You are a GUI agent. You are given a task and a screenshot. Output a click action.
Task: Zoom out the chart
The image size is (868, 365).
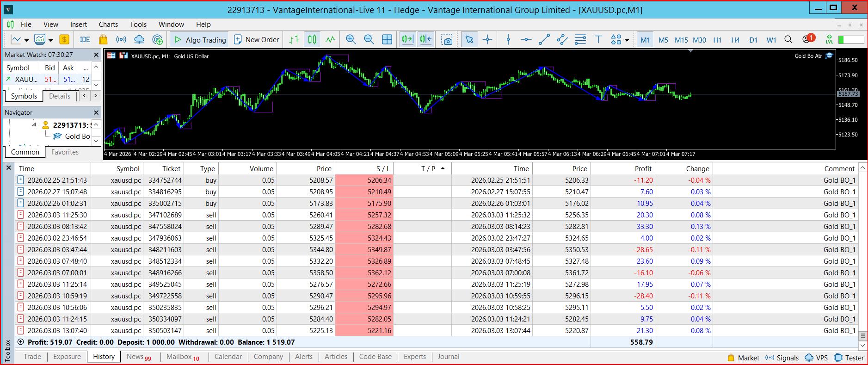click(369, 40)
